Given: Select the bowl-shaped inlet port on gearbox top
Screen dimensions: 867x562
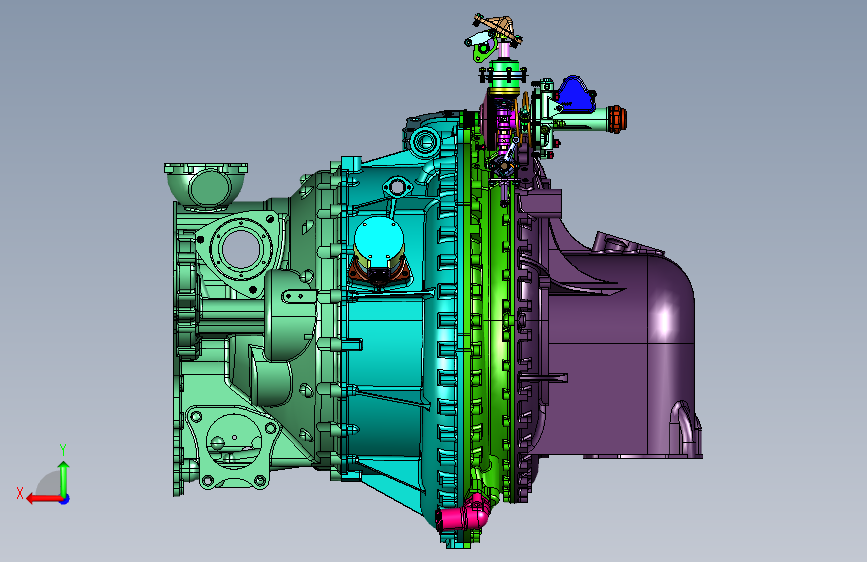Looking at the screenshot, I should tap(206, 185).
